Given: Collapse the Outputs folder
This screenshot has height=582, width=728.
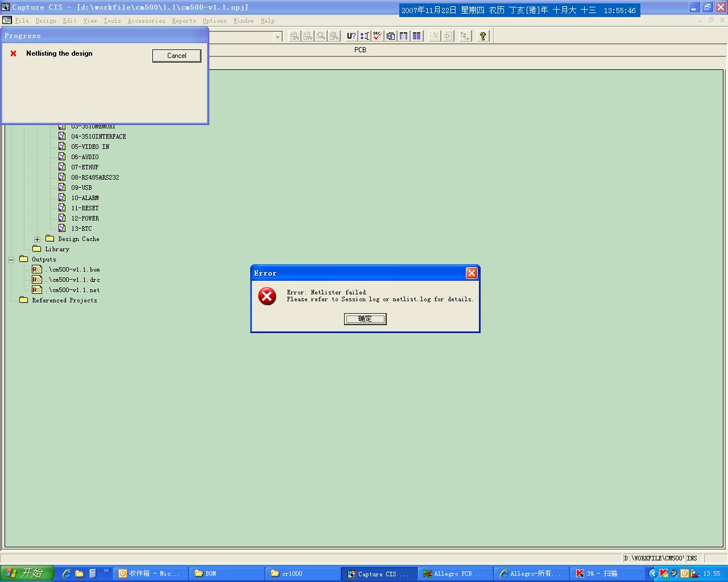Looking at the screenshot, I should 11,260.
